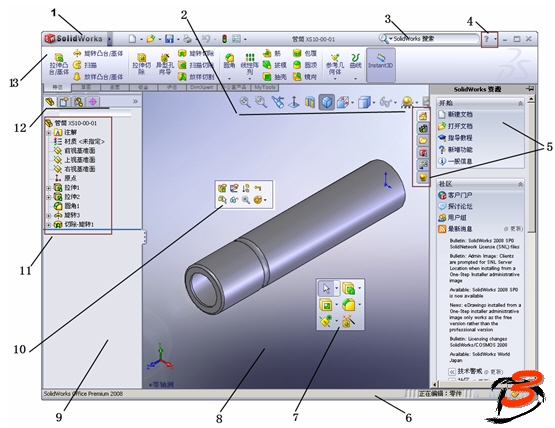Open the dropdown arrow next to New
This screenshot has height=428, width=555.
click(x=141, y=39)
